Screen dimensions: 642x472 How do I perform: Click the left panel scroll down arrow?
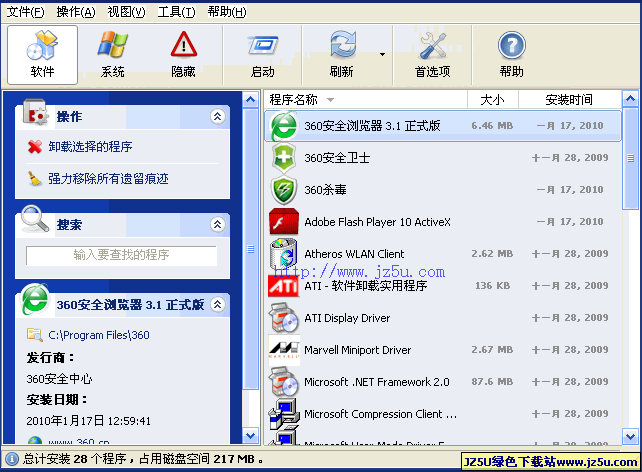(x=251, y=436)
